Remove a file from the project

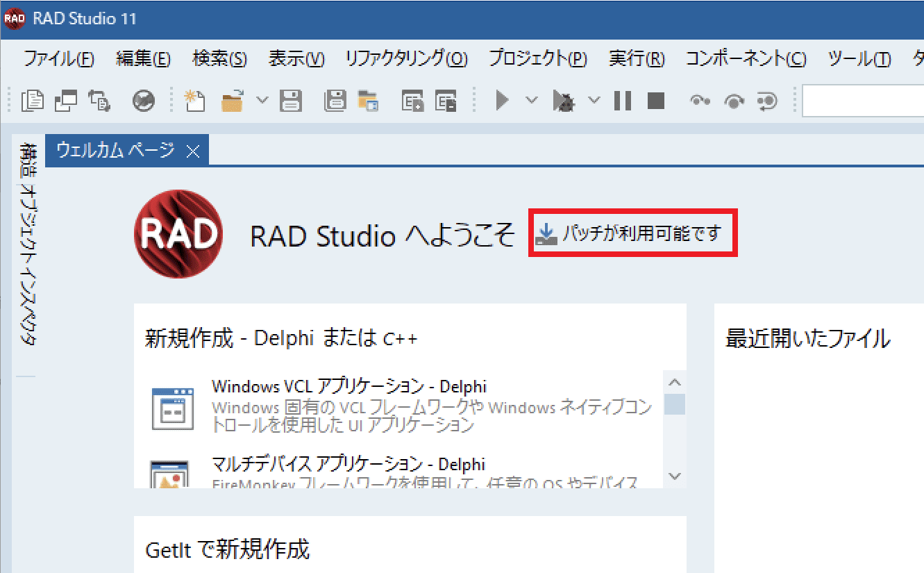[446, 101]
